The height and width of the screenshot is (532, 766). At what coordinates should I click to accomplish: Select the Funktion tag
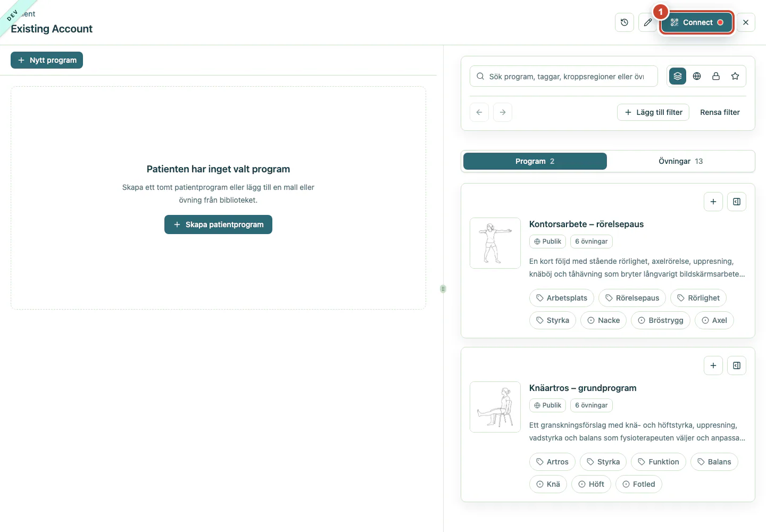click(x=659, y=462)
